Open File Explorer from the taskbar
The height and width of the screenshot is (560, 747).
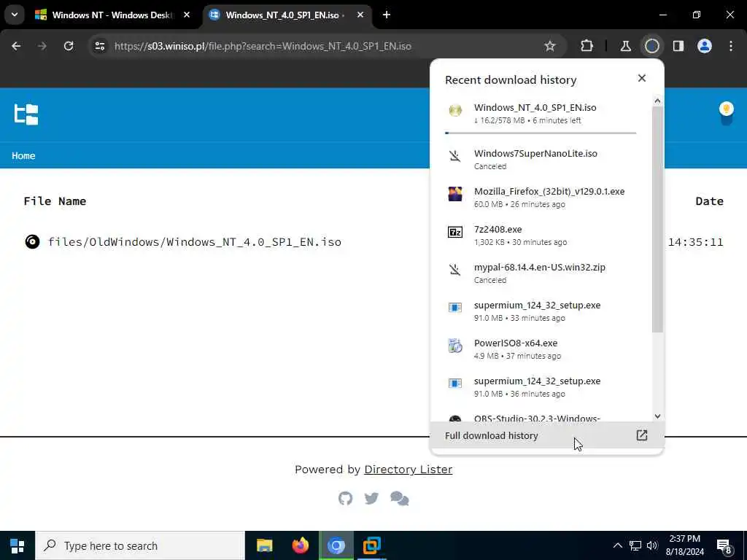pyautogui.click(x=264, y=545)
